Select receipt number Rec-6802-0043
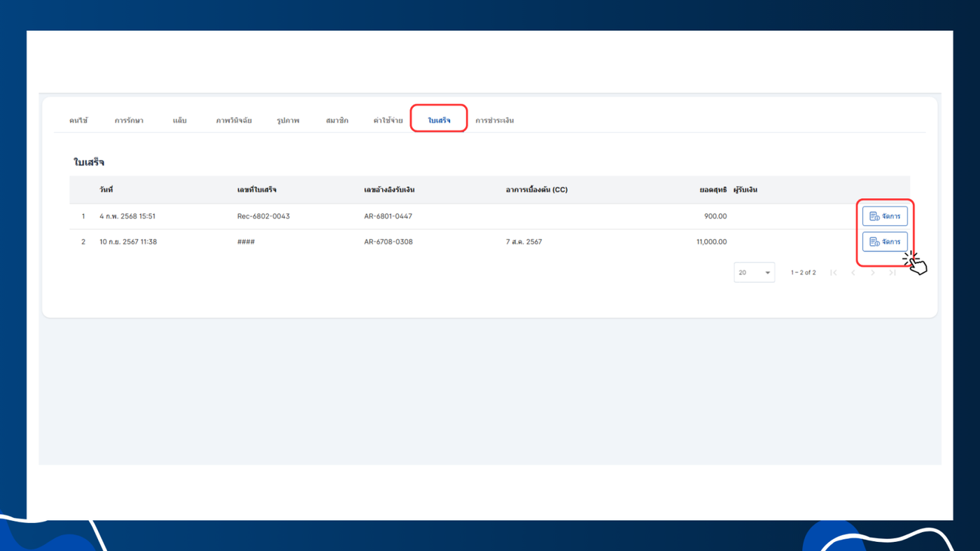 [x=263, y=216]
